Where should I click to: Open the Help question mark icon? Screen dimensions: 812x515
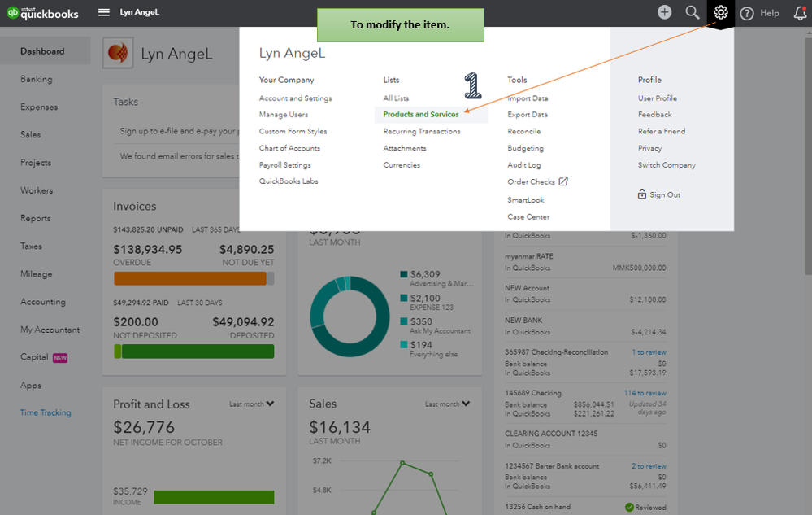(747, 14)
